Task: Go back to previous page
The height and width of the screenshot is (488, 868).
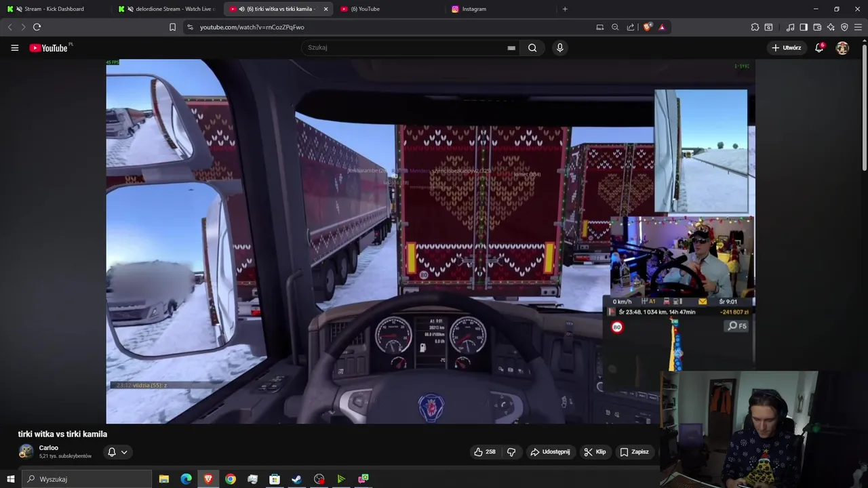Action: (x=9, y=27)
